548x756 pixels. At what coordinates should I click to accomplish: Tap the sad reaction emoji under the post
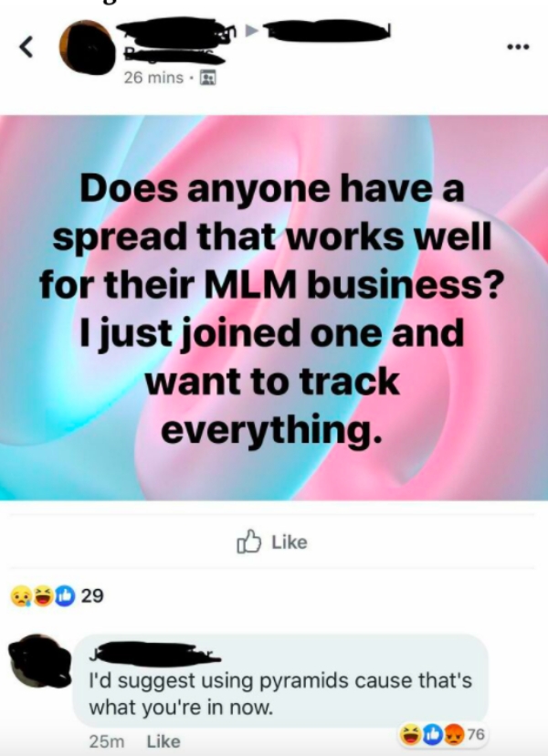(x=21, y=596)
